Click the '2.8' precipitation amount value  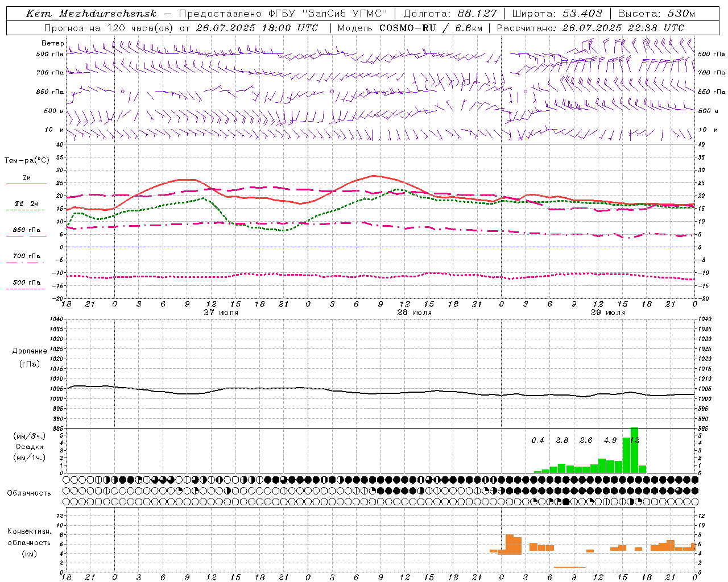pos(562,440)
